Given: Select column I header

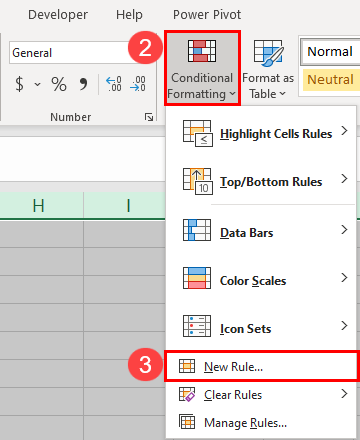Looking at the screenshot, I should (x=124, y=205).
